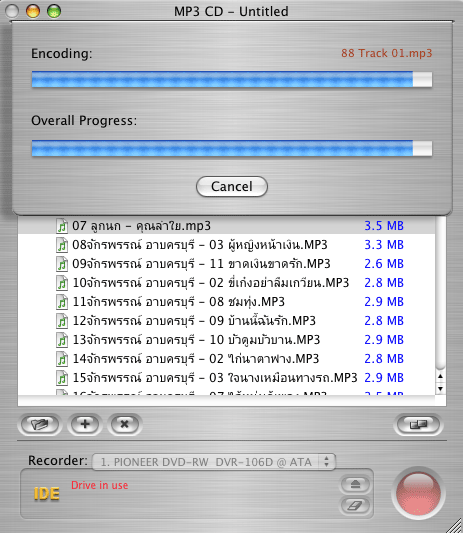Click the red burn record button
The image size is (463, 533).
point(418,493)
